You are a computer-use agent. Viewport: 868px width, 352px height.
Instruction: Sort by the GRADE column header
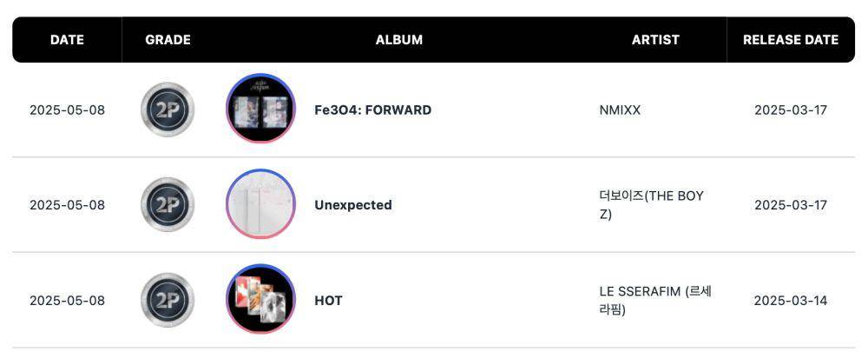coord(168,40)
